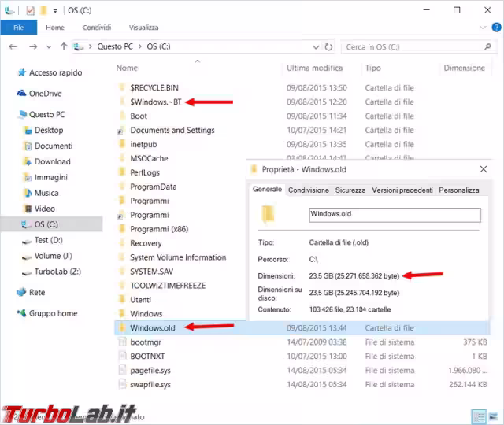Select Test (D:) drive in the navigation pane

(x=48, y=240)
